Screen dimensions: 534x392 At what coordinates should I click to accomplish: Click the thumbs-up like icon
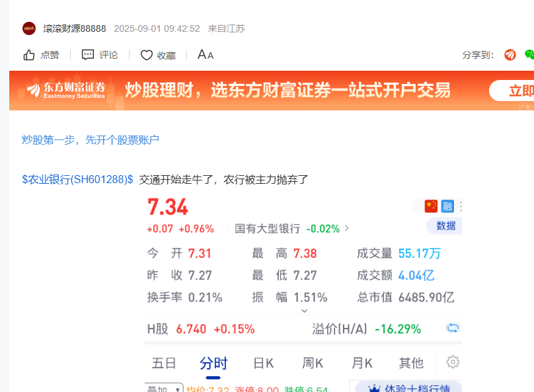point(29,55)
